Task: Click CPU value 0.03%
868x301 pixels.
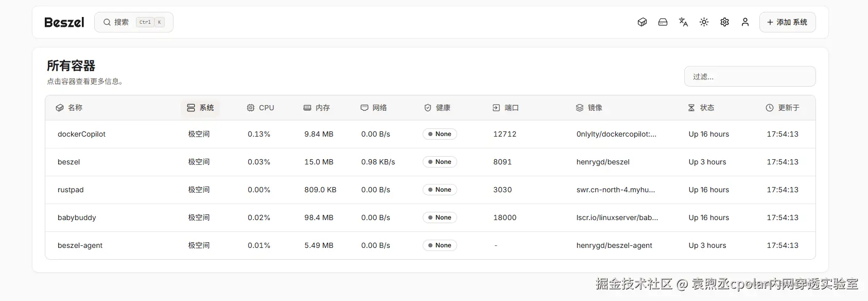Action: click(259, 162)
